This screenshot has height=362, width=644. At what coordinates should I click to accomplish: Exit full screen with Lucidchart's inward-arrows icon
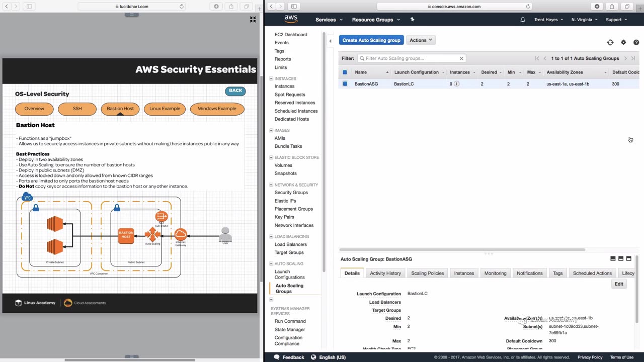click(253, 20)
